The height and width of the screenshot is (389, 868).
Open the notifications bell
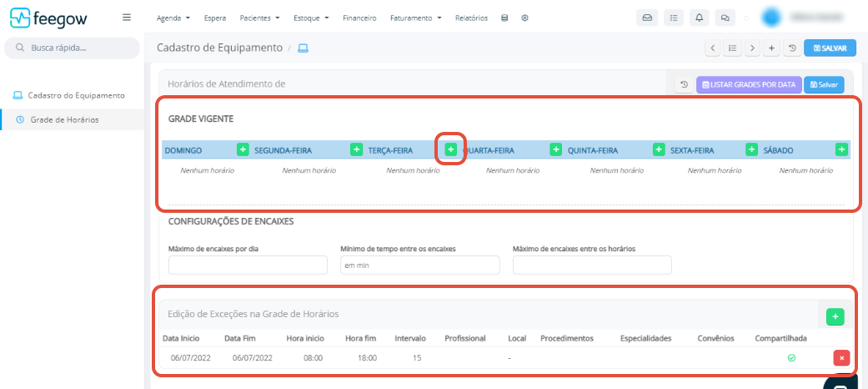pos(700,18)
